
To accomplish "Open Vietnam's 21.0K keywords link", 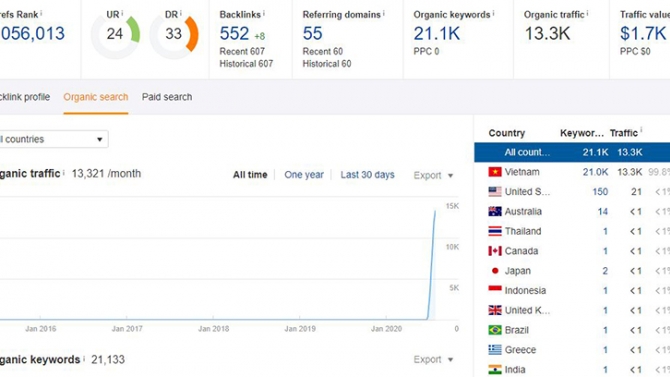I will point(595,172).
